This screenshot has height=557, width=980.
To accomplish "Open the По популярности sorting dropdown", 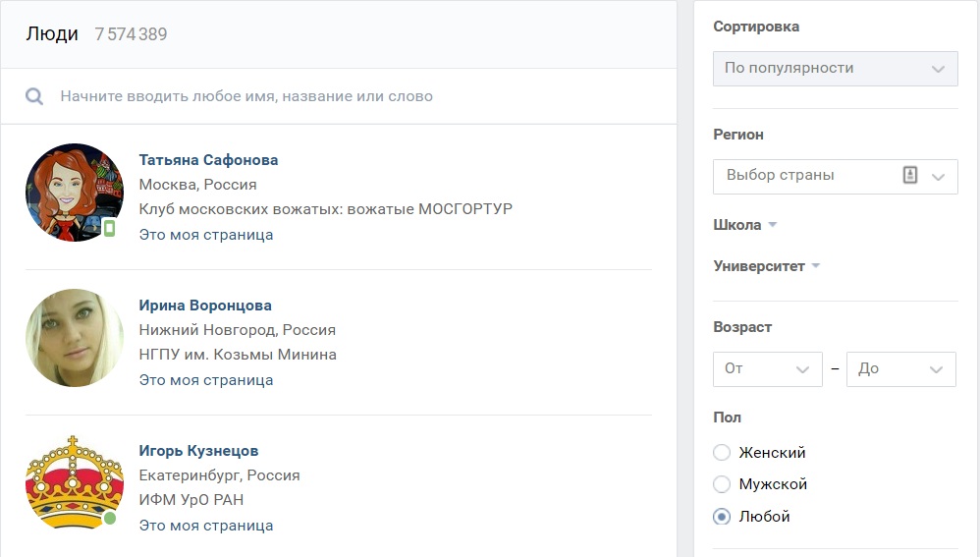I will 835,69.
